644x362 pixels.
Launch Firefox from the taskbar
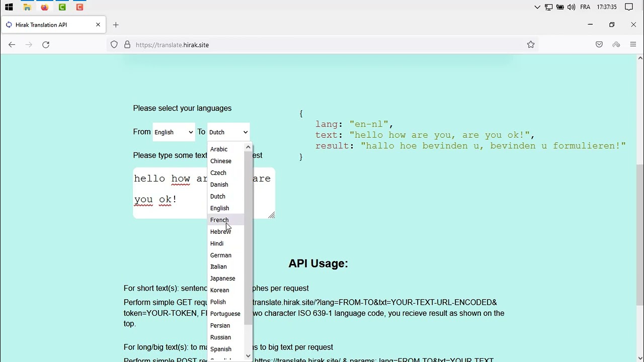(x=45, y=7)
